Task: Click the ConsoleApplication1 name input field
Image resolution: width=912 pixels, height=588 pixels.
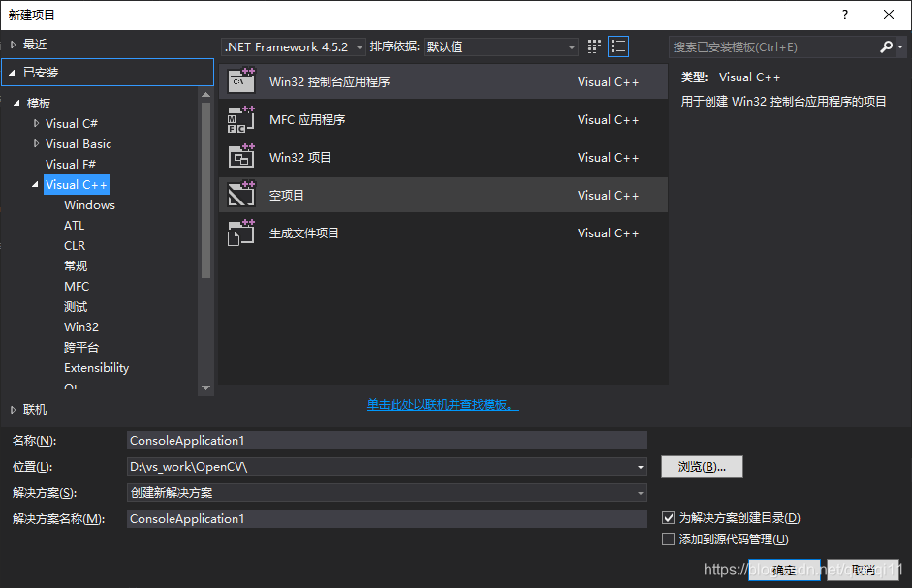Action: (387, 440)
